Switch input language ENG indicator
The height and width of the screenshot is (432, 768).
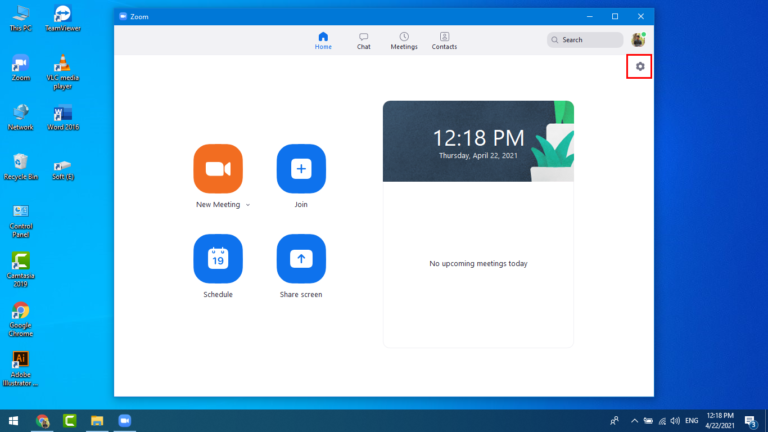point(692,421)
